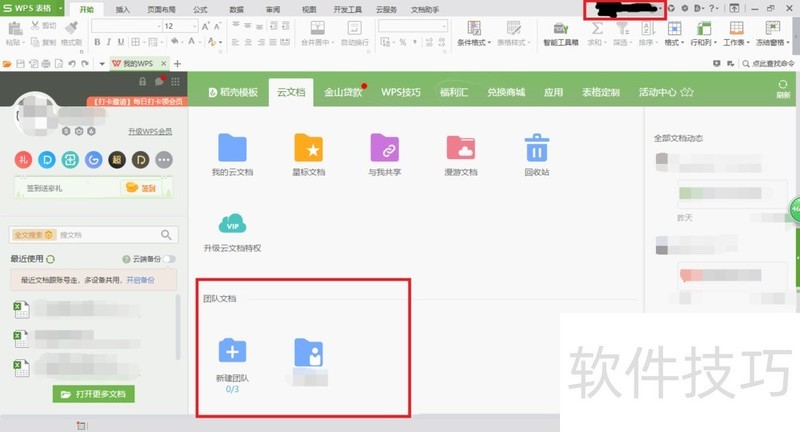Click the search magnifier in document search box
The image size is (800, 432).
(166, 235)
